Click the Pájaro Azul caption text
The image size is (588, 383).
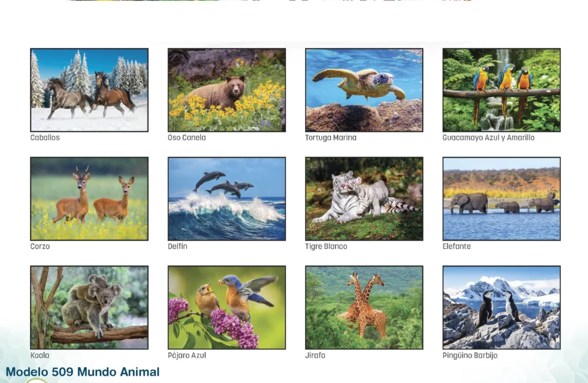click(x=187, y=355)
